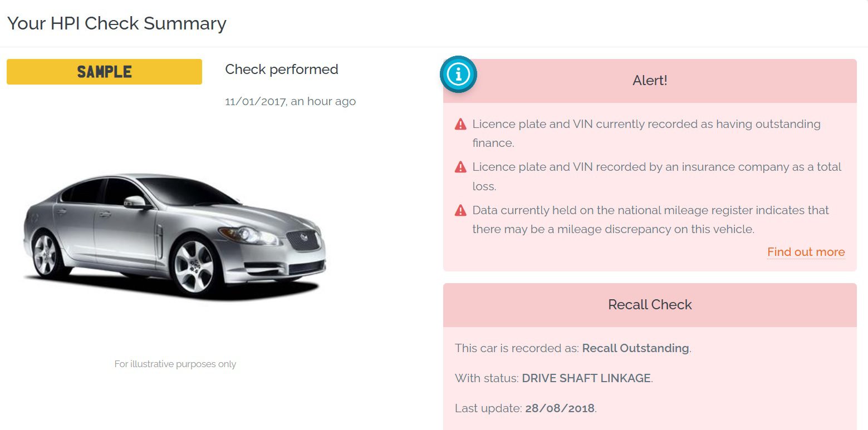Click the mileage discrepancy alert text
This screenshot has width=868, height=430.
pyautogui.click(x=650, y=210)
